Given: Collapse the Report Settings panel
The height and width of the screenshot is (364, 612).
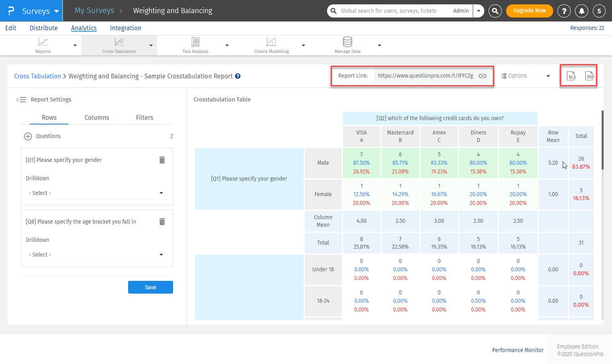Looking at the screenshot, I should 21,99.
